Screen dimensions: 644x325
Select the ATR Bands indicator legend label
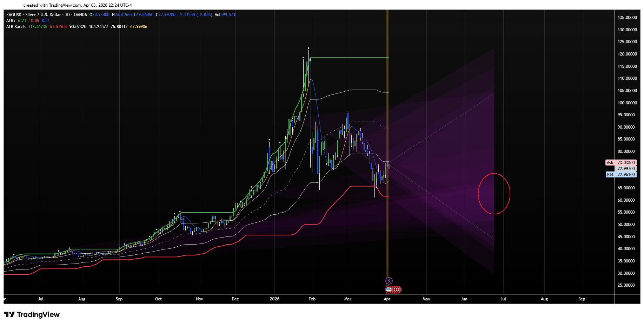16,27
